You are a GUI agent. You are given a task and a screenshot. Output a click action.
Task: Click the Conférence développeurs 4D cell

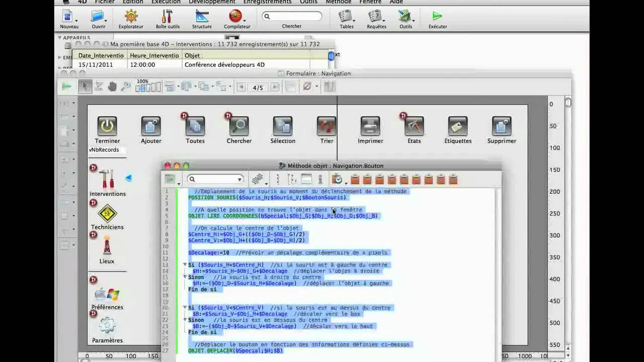224,64
